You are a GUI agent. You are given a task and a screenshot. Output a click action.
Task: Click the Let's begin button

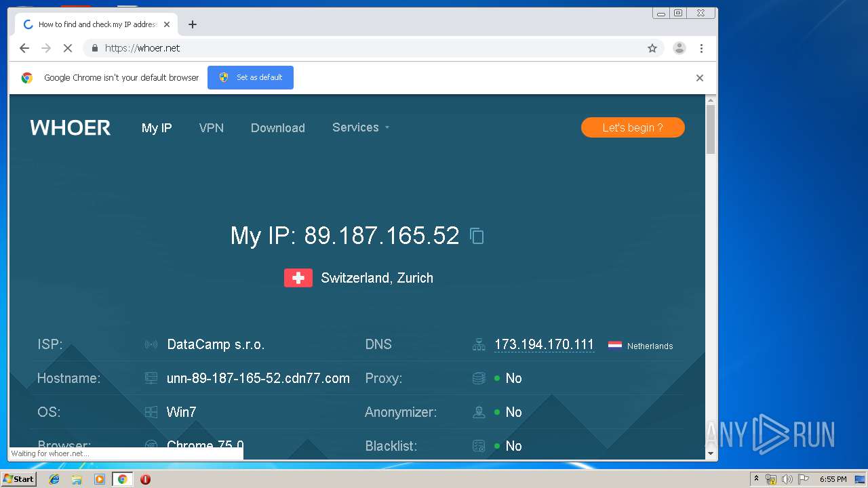tap(633, 127)
